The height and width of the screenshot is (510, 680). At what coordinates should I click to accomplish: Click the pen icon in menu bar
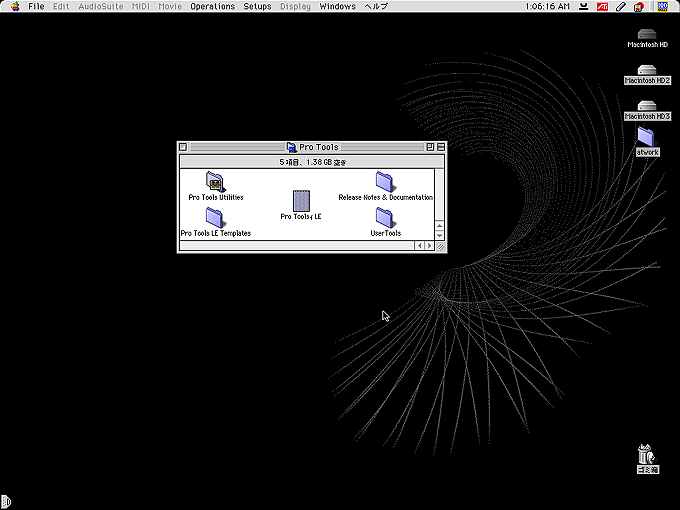click(x=621, y=6)
